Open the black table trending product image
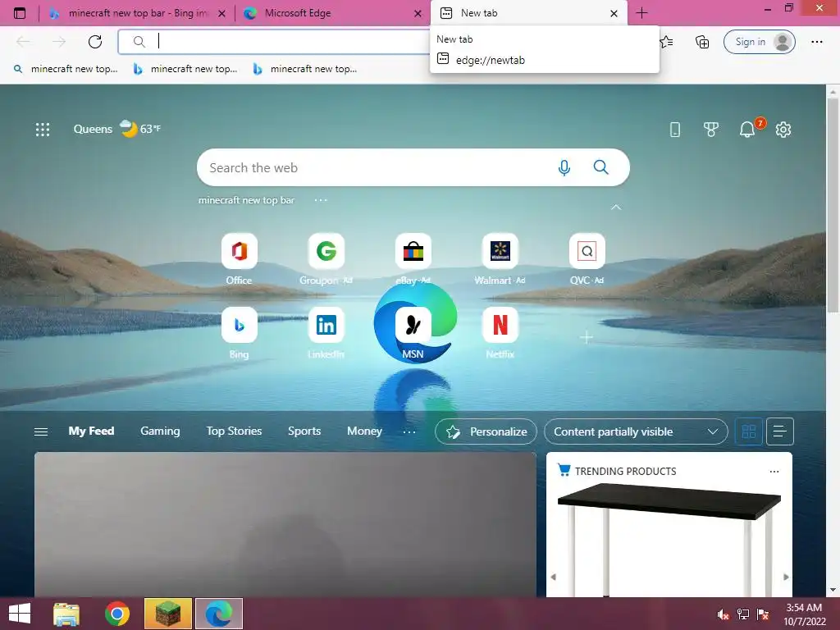This screenshot has height=630, width=840. (x=669, y=538)
